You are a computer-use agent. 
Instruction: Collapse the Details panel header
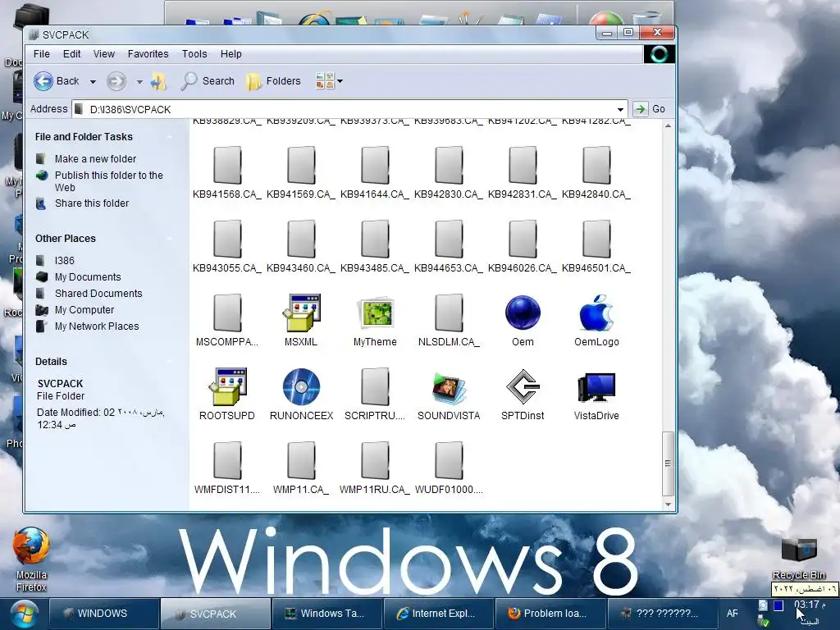tap(169, 362)
